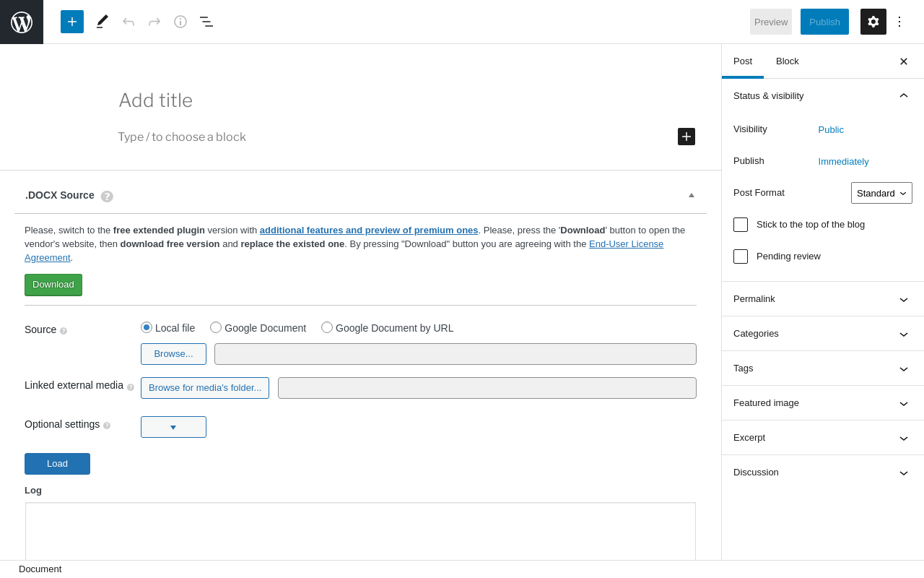Image resolution: width=924 pixels, height=578 pixels.
Task: Change the Immediately publish date
Action: point(843,162)
